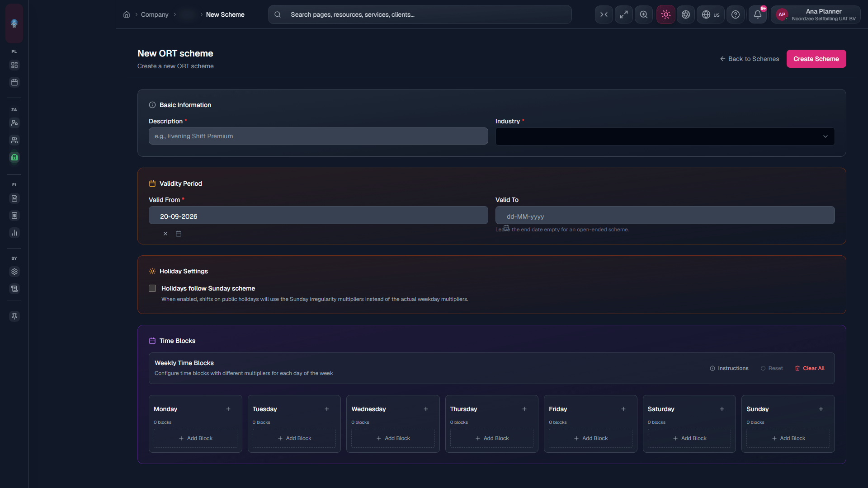The image size is (868, 488).
Task: Open the document icon under FI
Action: click(x=14, y=198)
